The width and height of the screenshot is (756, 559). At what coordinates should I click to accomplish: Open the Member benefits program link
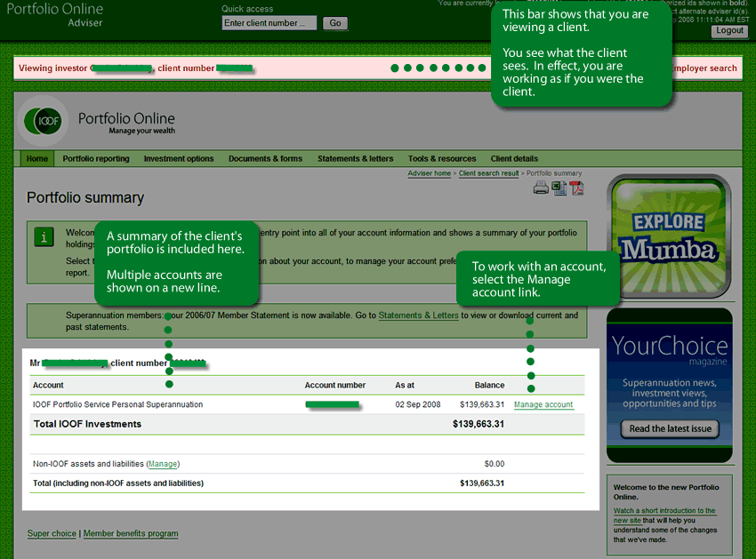(131, 533)
